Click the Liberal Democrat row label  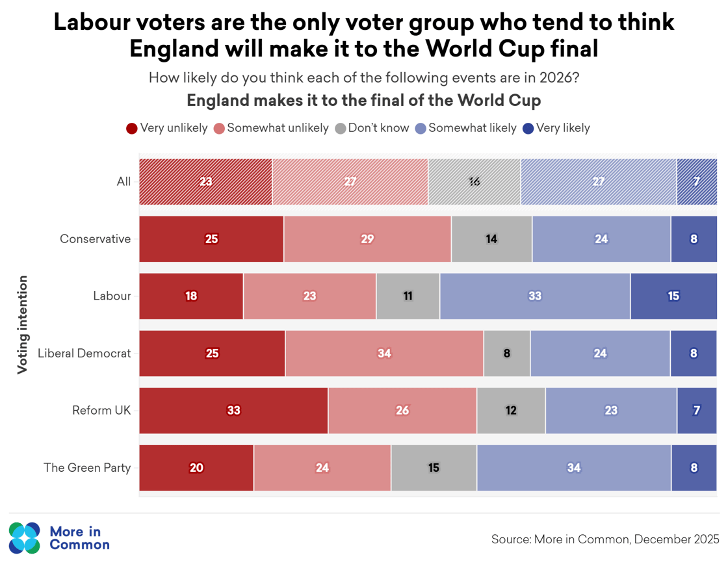pyautogui.click(x=84, y=354)
